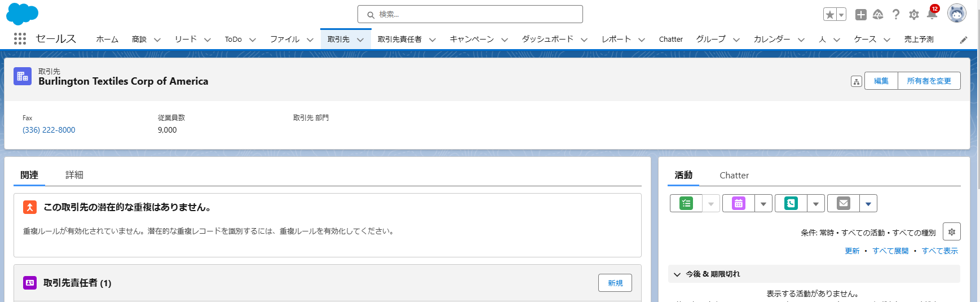Open the ToDo tab dropdown chevron
980x302 pixels.
[253, 40]
